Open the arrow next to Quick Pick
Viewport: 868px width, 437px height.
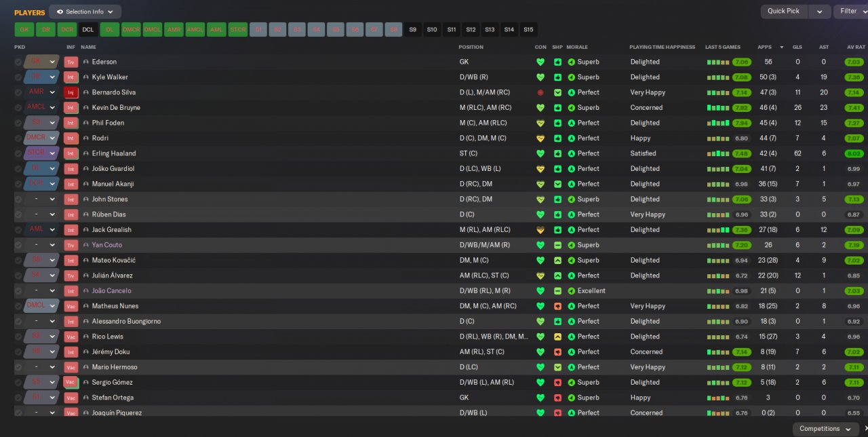pos(820,12)
